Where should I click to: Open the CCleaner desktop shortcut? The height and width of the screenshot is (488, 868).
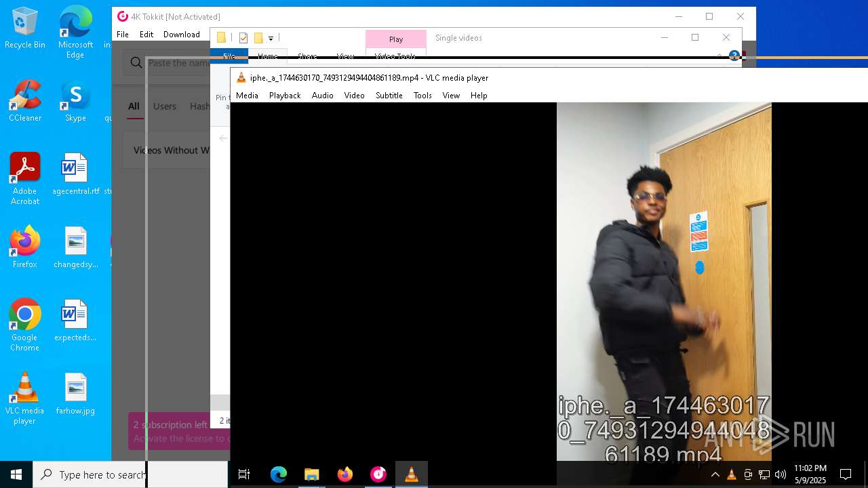(25, 102)
